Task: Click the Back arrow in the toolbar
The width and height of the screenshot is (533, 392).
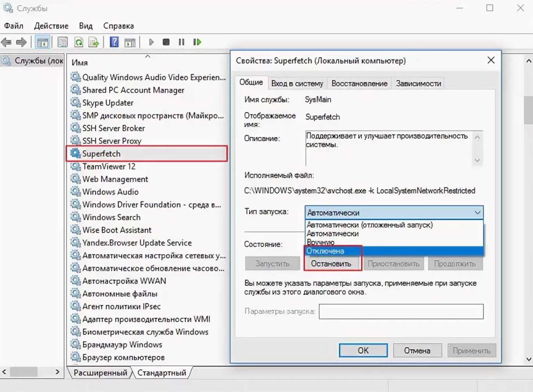Action: 7,42
